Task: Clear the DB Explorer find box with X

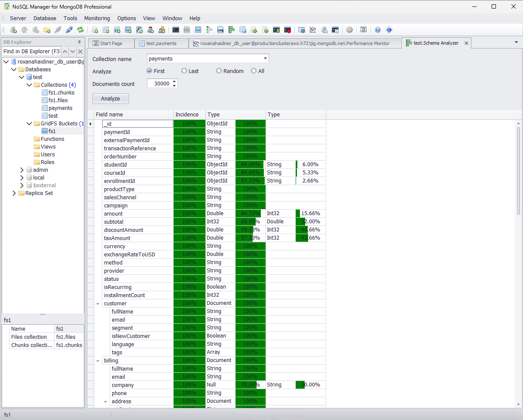Action: coord(80,51)
